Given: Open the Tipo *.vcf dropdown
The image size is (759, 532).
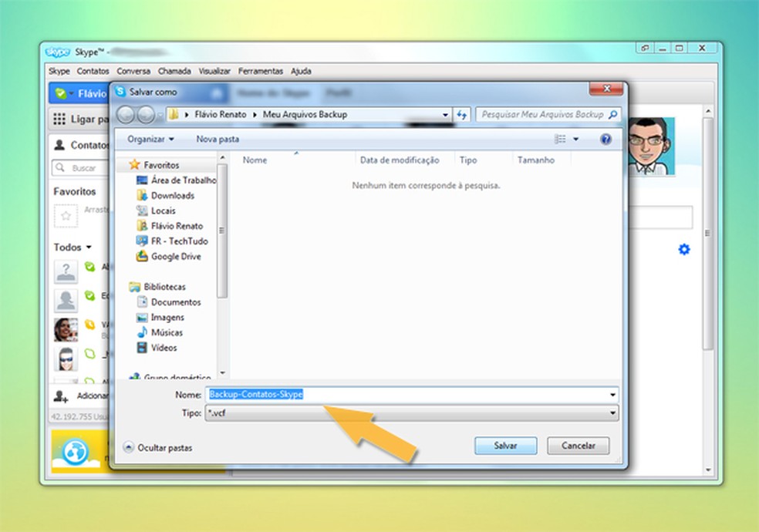Looking at the screenshot, I should click(x=411, y=413).
